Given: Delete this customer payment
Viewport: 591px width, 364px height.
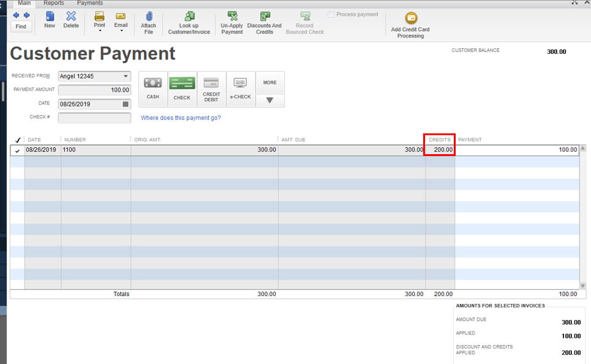Looking at the screenshot, I should pos(71,20).
